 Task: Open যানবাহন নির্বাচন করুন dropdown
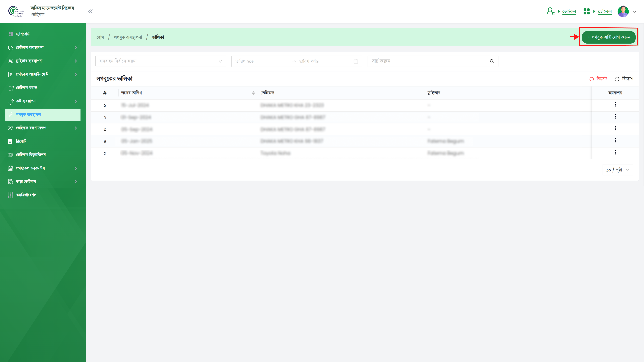click(x=160, y=61)
